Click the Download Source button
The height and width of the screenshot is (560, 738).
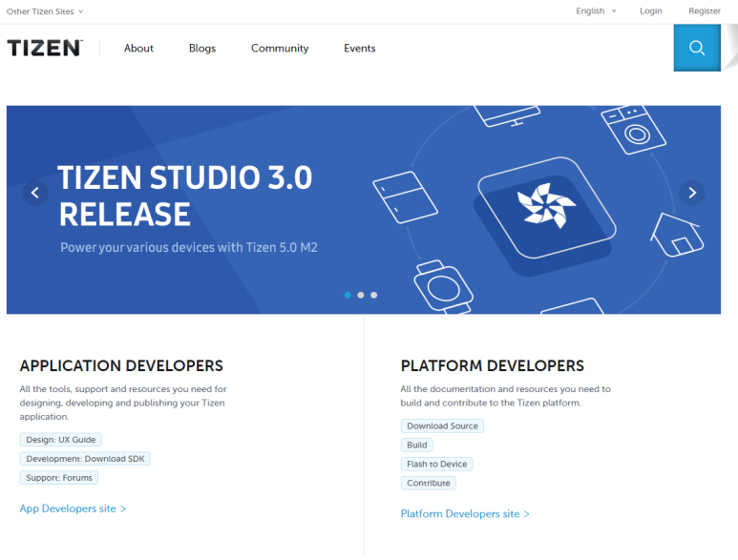coord(442,426)
